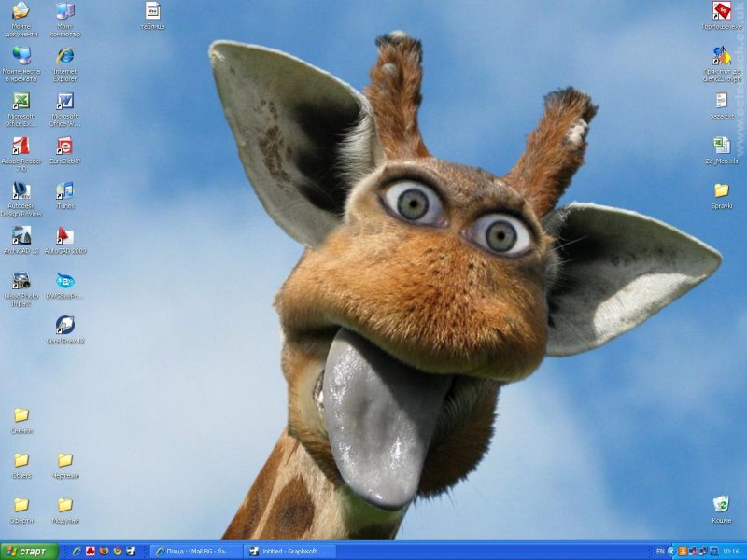Click the Firefox icon in Quick Launch

104,552
